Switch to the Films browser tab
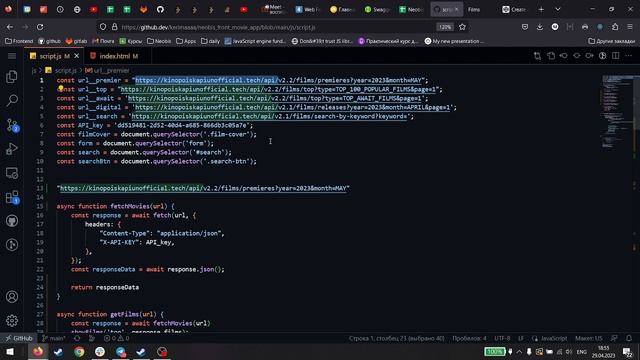This screenshot has width=640, height=360. click(474, 9)
